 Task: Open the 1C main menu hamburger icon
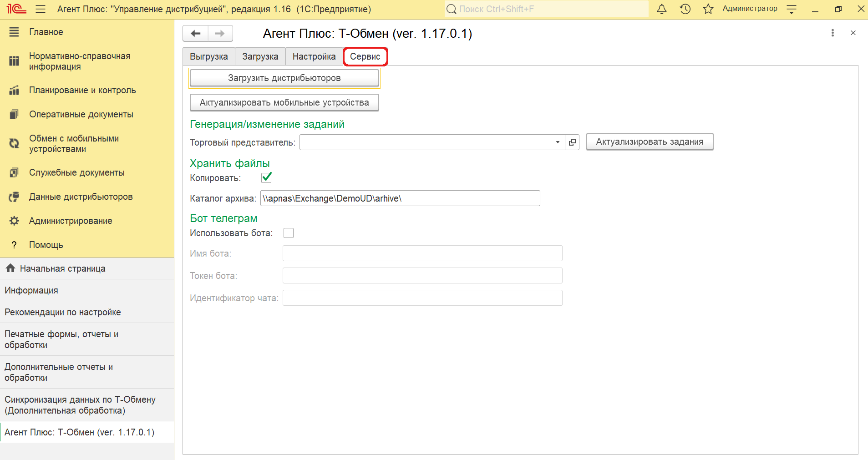[41, 9]
